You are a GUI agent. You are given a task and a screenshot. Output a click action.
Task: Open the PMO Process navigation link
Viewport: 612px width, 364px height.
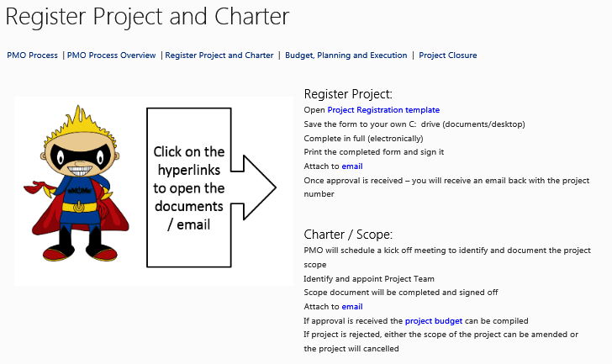point(32,55)
